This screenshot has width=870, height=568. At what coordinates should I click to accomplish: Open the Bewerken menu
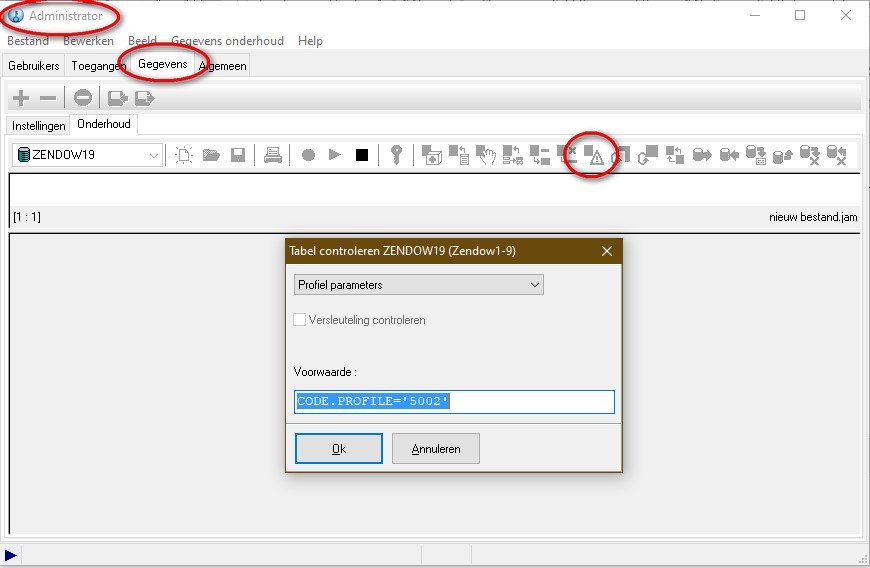tap(88, 40)
